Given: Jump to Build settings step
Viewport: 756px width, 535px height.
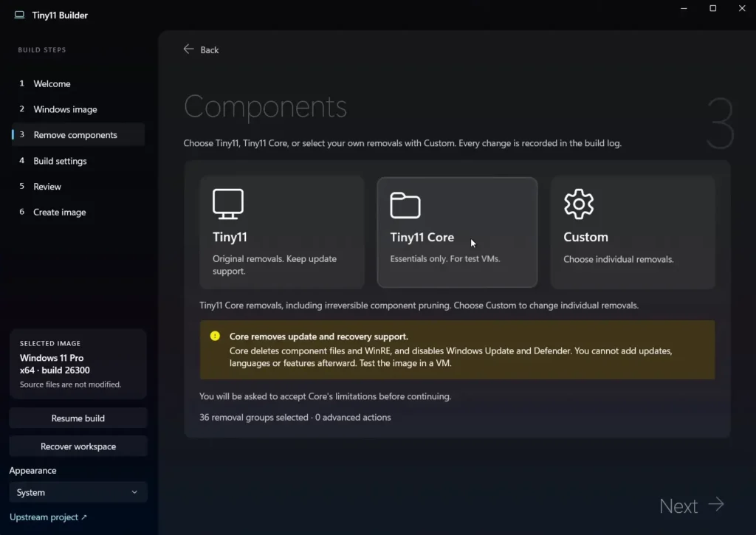Looking at the screenshot, I should point(78,161).
